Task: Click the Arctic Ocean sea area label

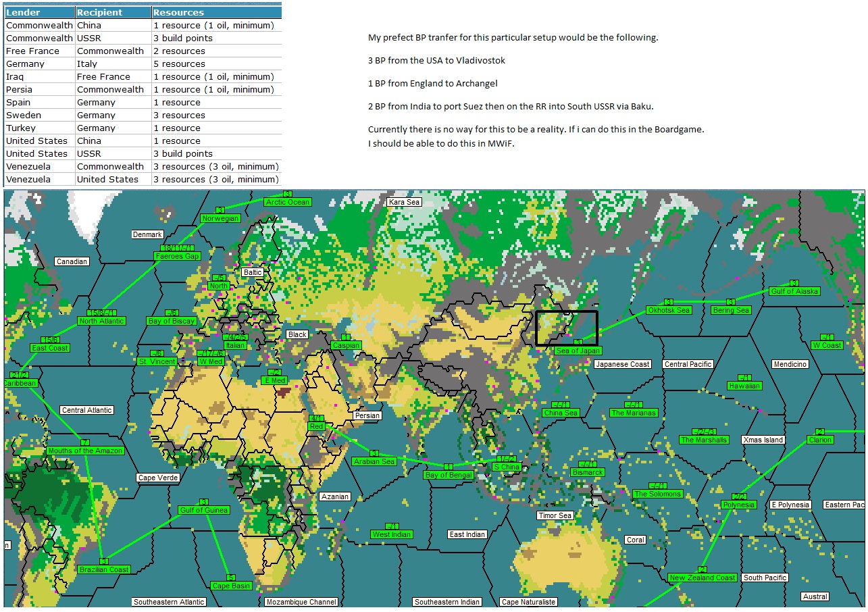Action: pyautogui.click(x=288, y=202)
